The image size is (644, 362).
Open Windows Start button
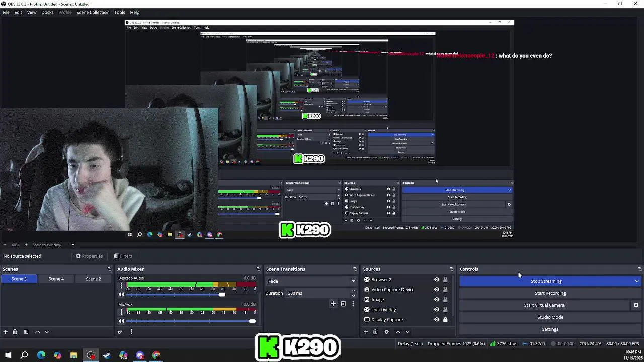pyautogui.click(x=8, y=355)
